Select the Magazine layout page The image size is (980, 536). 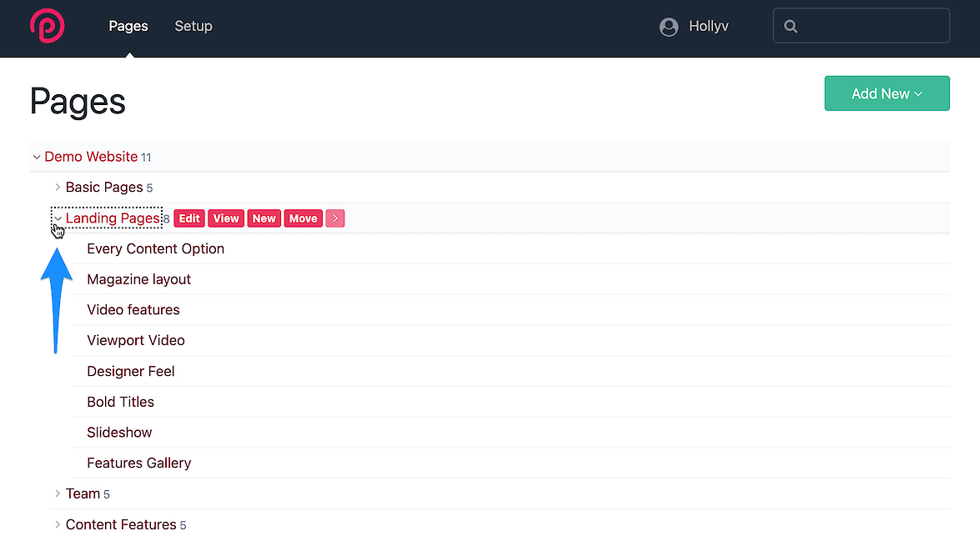[x=139, y=279]
